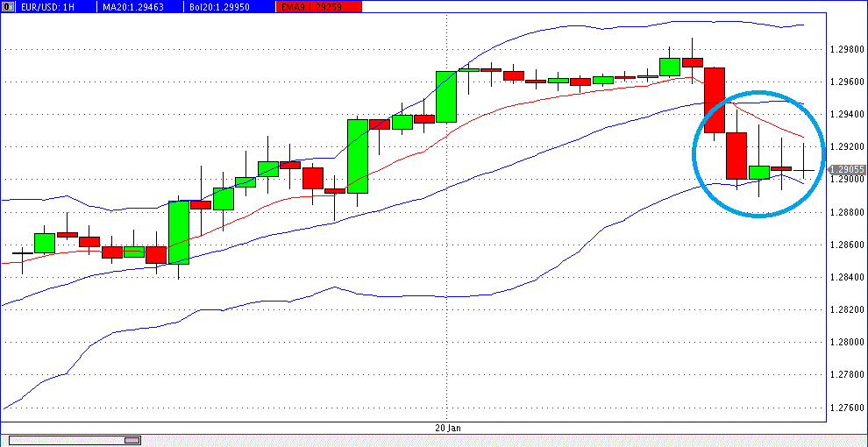This screenshot has width=868, height=447.
Task: Click the 1.29400 price axis label
Action: click(846, 115)
